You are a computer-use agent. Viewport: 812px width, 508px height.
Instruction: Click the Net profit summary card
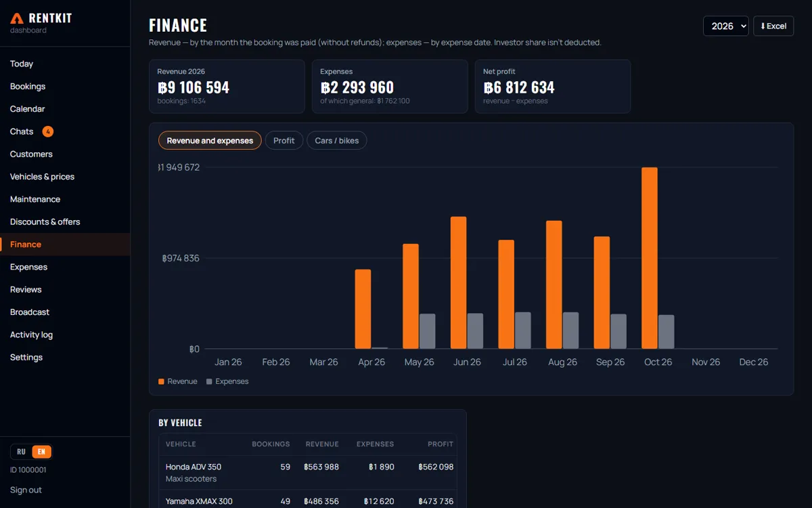click(x=553, y=86)
